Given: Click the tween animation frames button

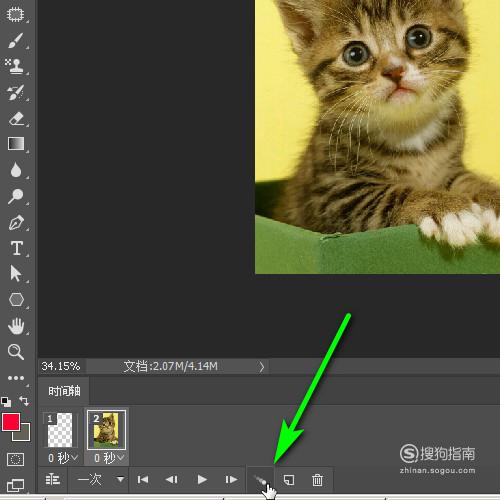Looking at the screenshot, I should [x=260, y=480].
